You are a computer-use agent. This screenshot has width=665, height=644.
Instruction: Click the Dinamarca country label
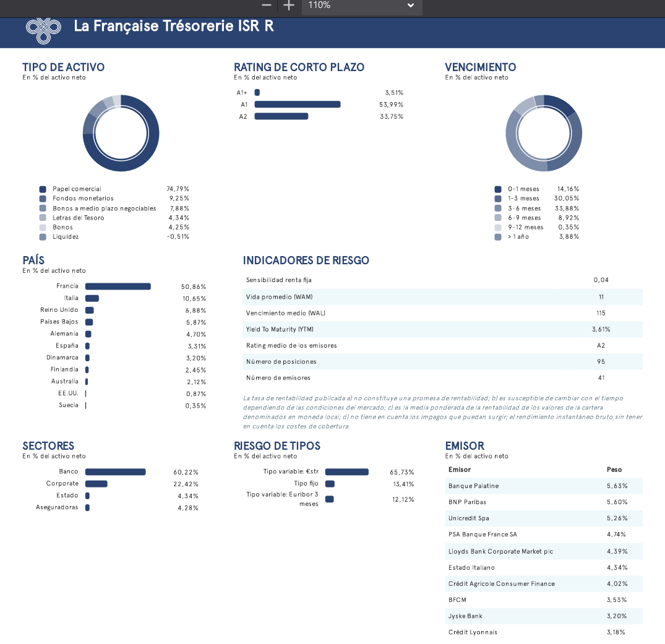pos(62,357)
